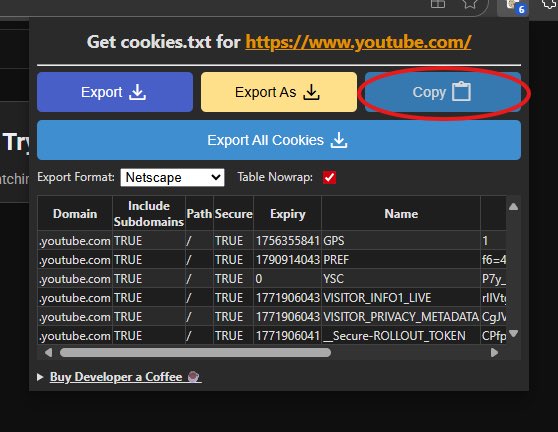Click expiry value 1756355841
This screenshot has width=558, height=432.
[x=288, y=241]
